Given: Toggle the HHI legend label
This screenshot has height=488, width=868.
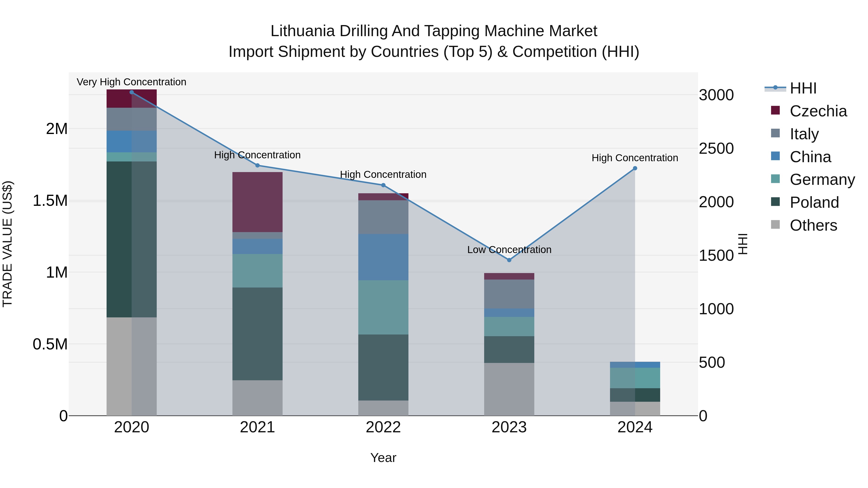Looking at the screenshot, I should click(803, 88).
